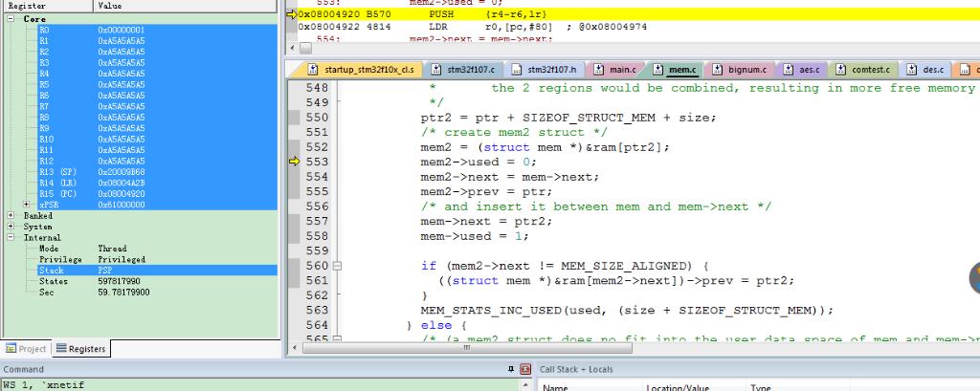The image size is (980, 391).
Task: Click the breakpoint margin at line 550
Action: (294, 118)
